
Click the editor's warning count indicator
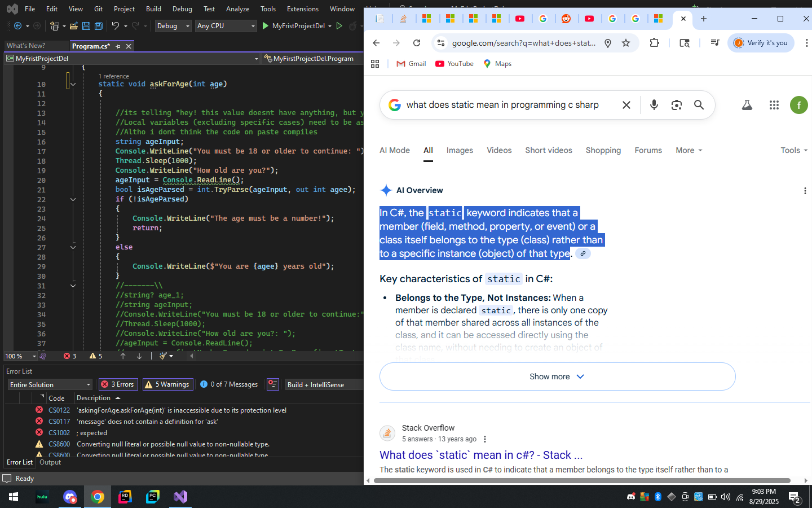[x=96, y=356]
